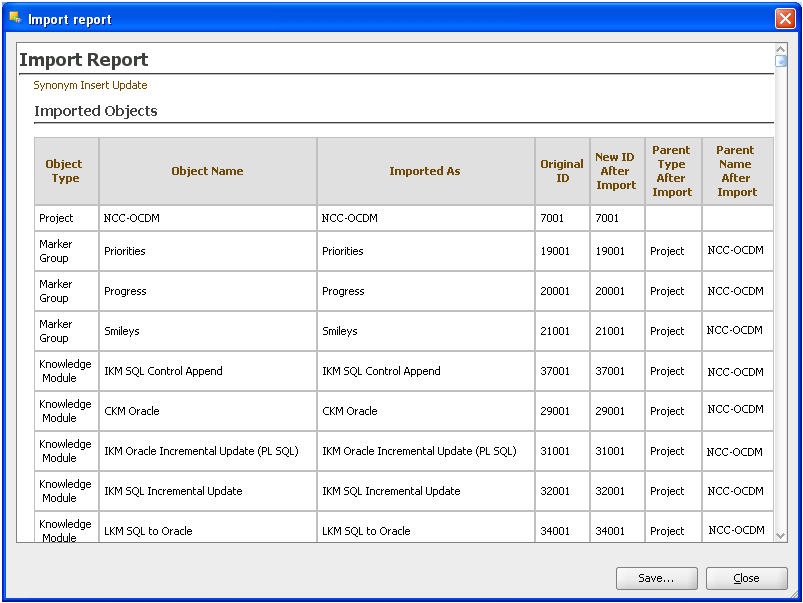Click Original ID value 34001
The height and width of the screenshot is (603, 803).
tap(555, 531)
